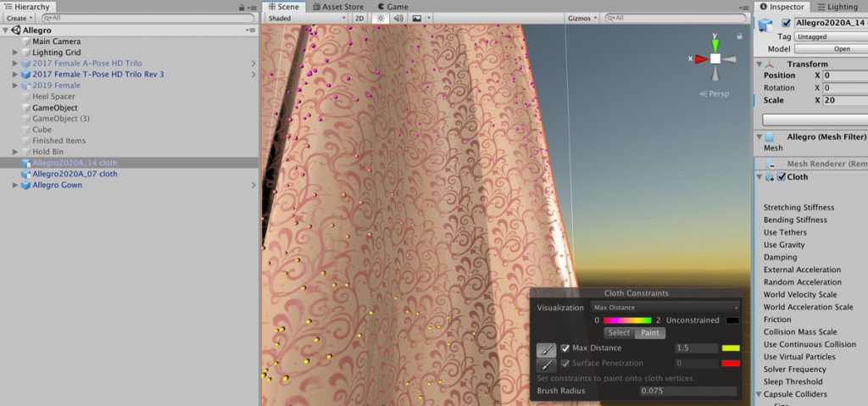This screenshot has height=406, width=868.
Task: Open the Hierarchy panel options menu icon
Action: (x=251, y=7)
